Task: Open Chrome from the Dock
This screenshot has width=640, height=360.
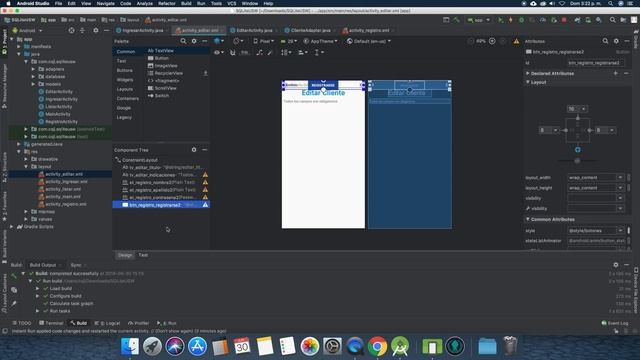Action: point(377,347)
